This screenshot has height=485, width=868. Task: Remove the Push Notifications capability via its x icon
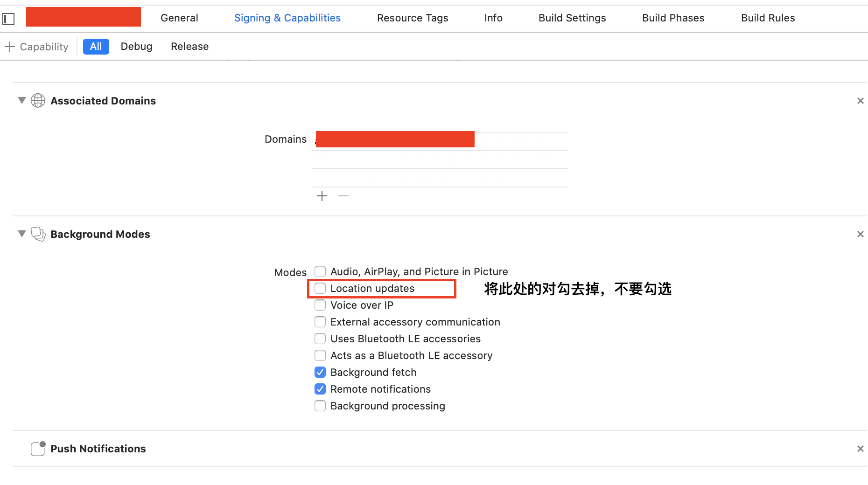[860, 448]
